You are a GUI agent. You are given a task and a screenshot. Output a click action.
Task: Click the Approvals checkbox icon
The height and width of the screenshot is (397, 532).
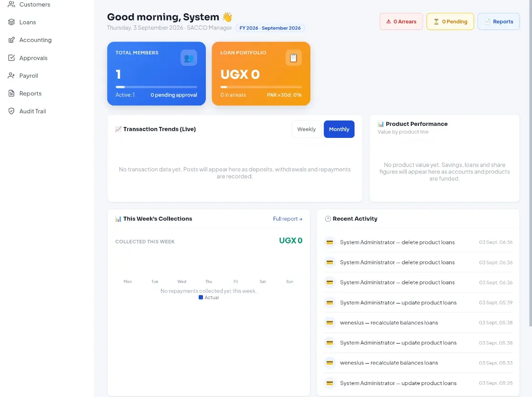point(11,58)
